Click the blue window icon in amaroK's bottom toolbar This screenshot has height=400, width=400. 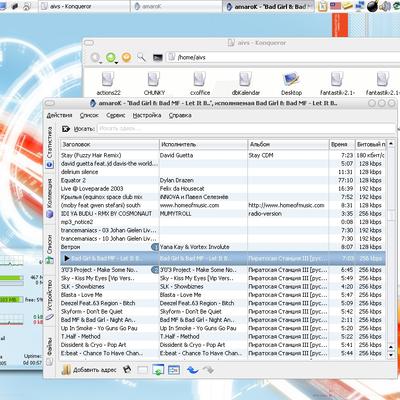point(174,370)
